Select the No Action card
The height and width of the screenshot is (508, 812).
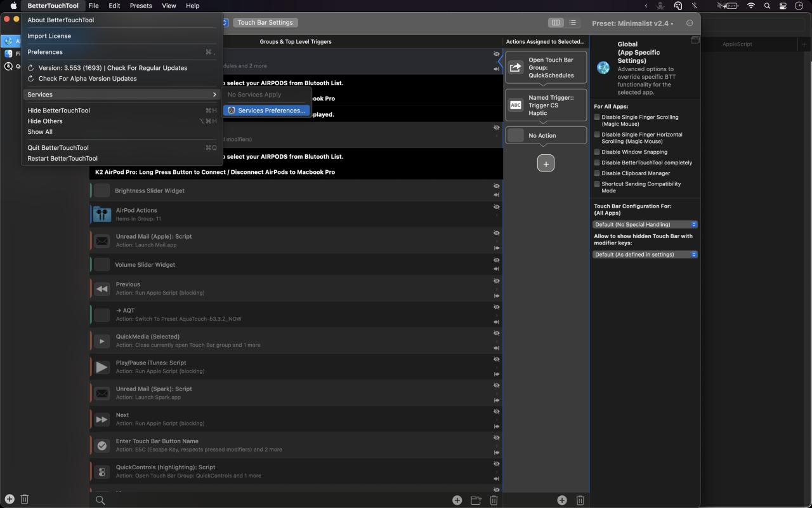[x=546, y=135]
